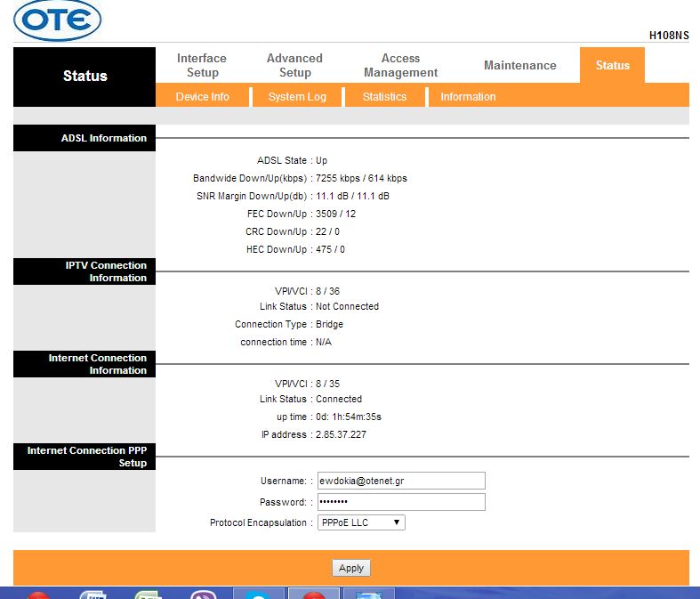Click the black Status page title

[x=84, y=76]
